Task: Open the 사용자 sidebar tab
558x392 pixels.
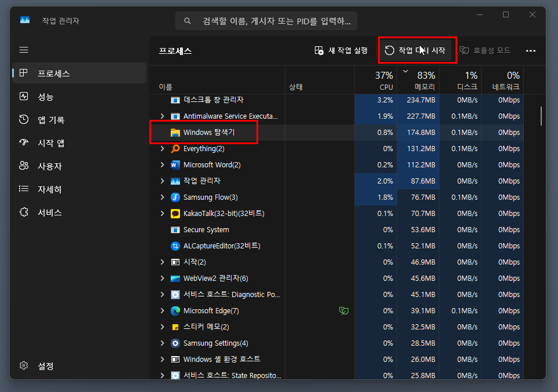Action: tap(79, 166)
